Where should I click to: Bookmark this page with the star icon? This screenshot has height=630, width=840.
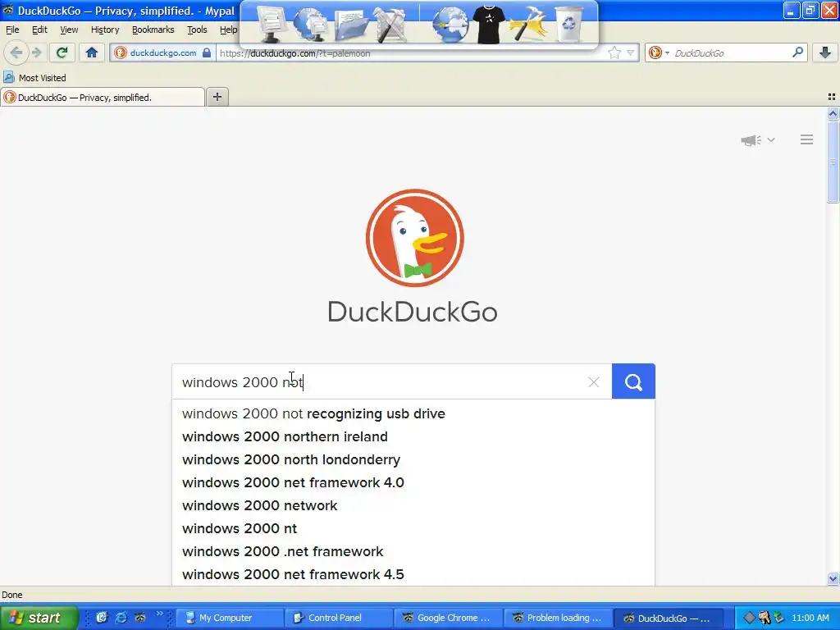coord(614,53)
